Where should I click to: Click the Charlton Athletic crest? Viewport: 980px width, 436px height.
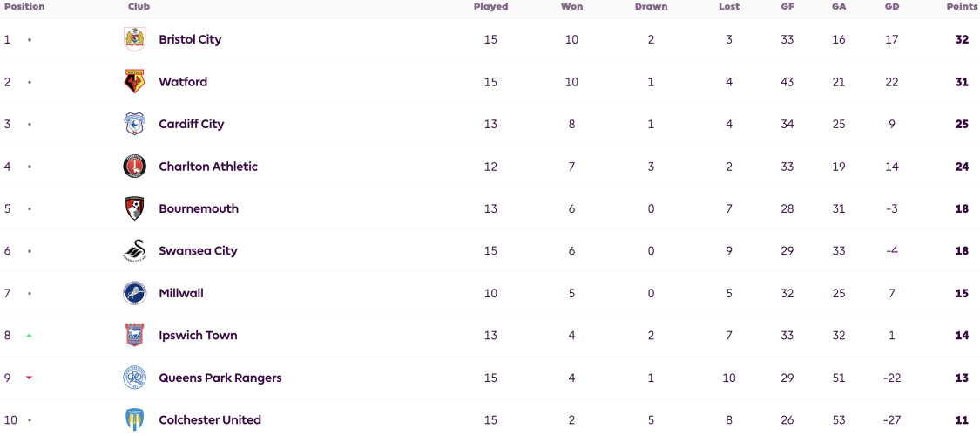(x=134, y=167)
